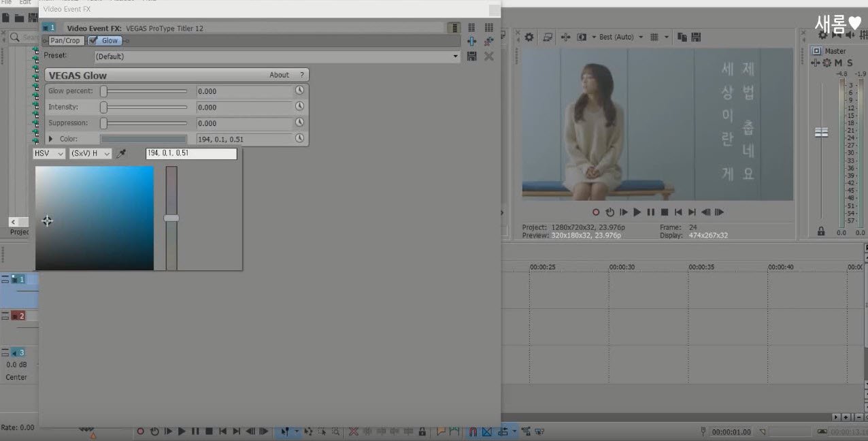Click the open project folder icon
The width and height of the screenshot is (868, 441).
19,17
